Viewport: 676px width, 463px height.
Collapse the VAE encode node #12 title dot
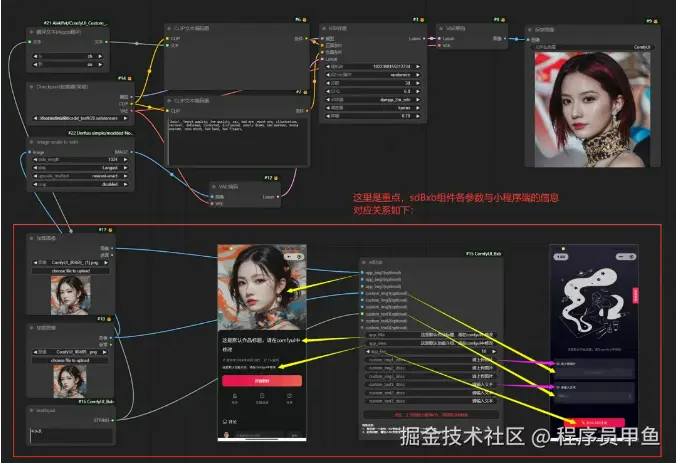tap(214, 187)
